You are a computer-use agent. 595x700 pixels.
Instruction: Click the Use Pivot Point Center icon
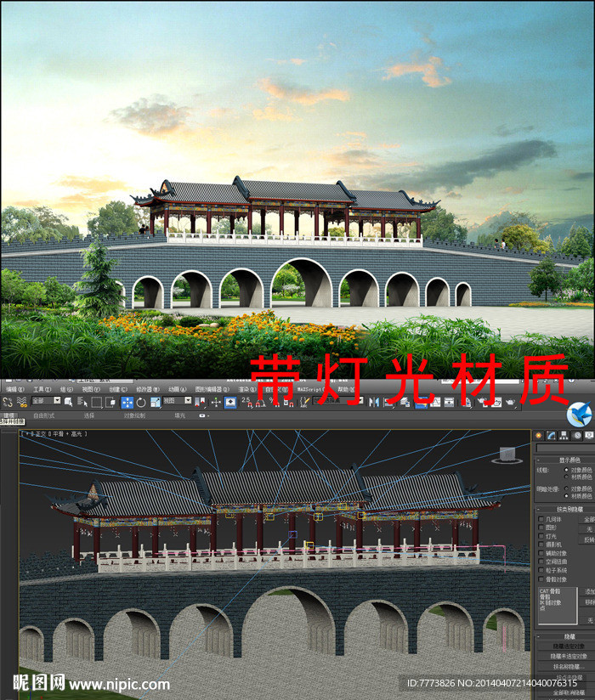tap(200, 402)
